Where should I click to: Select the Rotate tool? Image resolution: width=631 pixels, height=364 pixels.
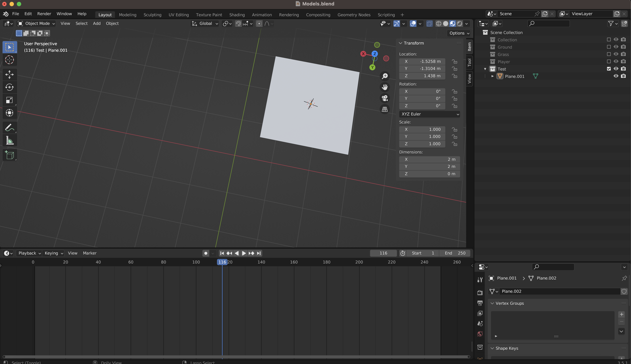pos(10,87)
